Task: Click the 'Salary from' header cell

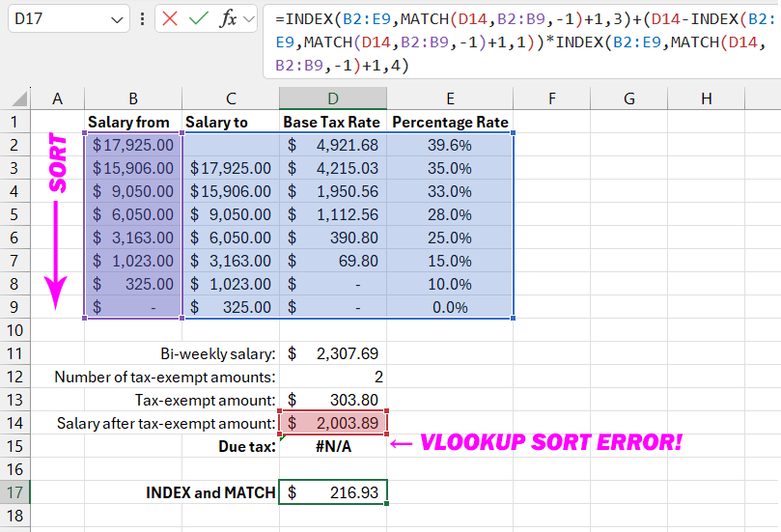Action: pyautogui.click(x=133, y=122)
